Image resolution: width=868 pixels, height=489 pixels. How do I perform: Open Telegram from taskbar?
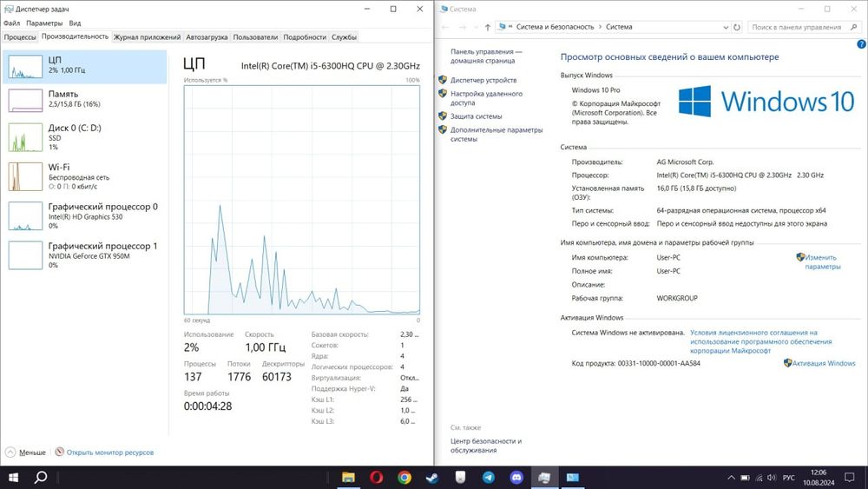(x=489, y=478)
